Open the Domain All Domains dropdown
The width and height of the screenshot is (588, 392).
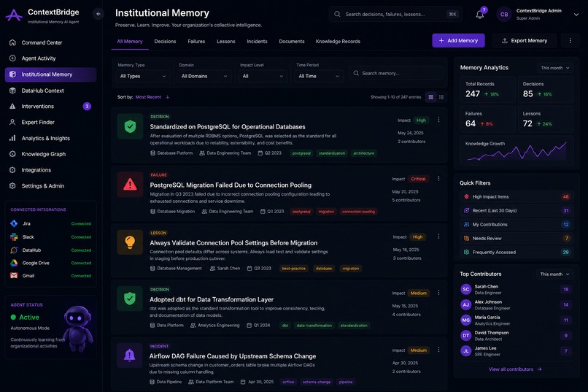tap(204, 76)
